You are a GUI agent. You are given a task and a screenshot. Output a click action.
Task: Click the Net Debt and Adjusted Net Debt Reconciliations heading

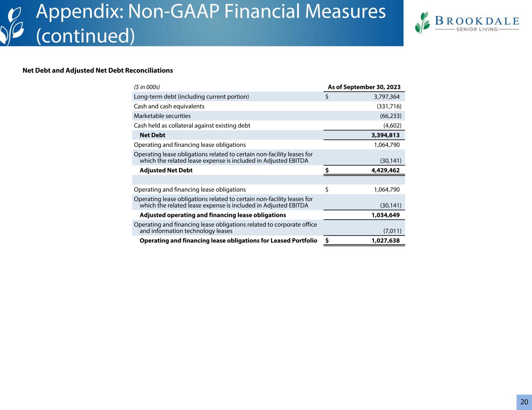(x=98, y=70)
